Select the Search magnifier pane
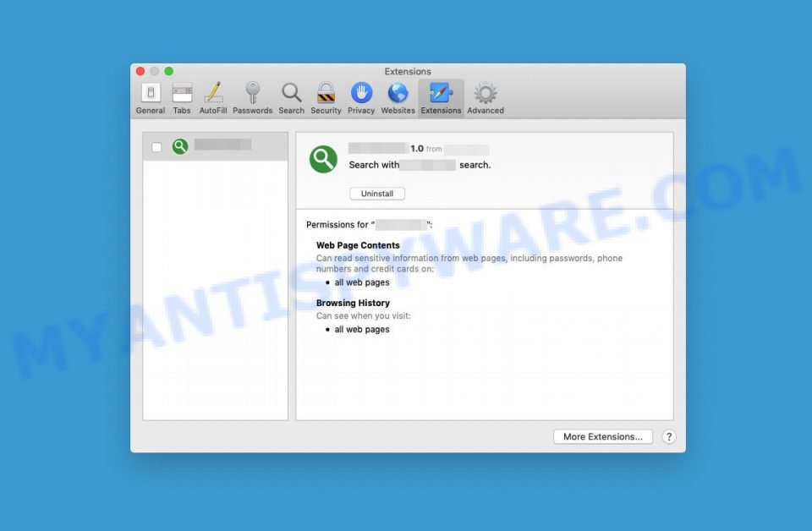Screen dimensions: 812x531 click(x=291, y=98)
